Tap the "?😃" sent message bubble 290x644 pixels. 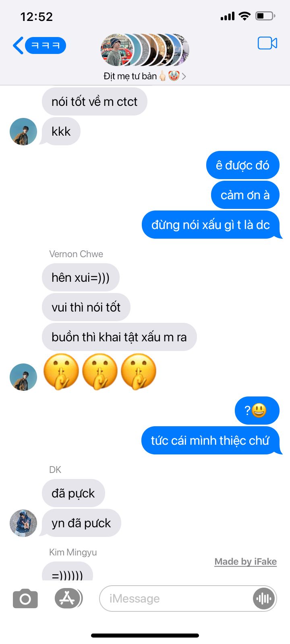[x=257, y=411]
